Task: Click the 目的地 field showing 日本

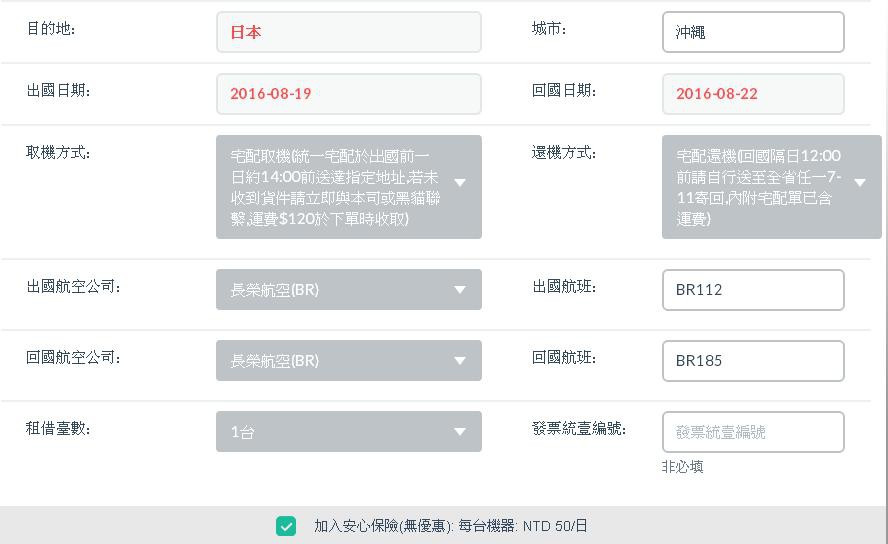Action: coord(349,32)
